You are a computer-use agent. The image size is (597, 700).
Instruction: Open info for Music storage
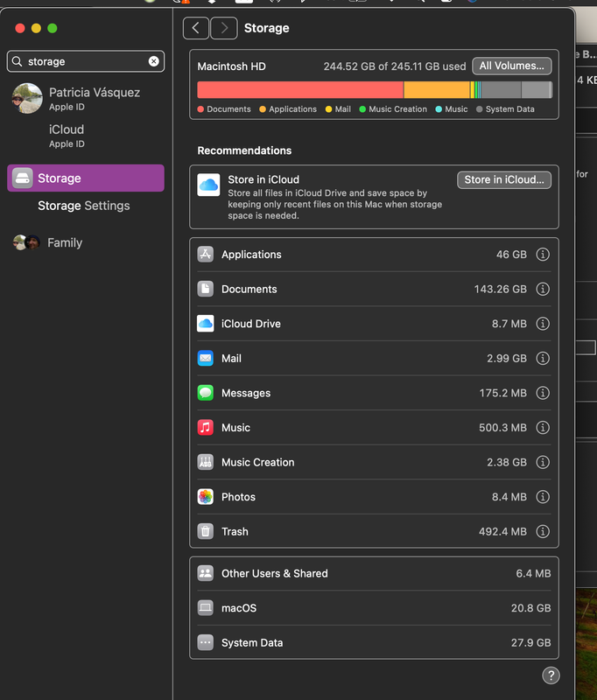pyautogui.click(x=543, y=427)
